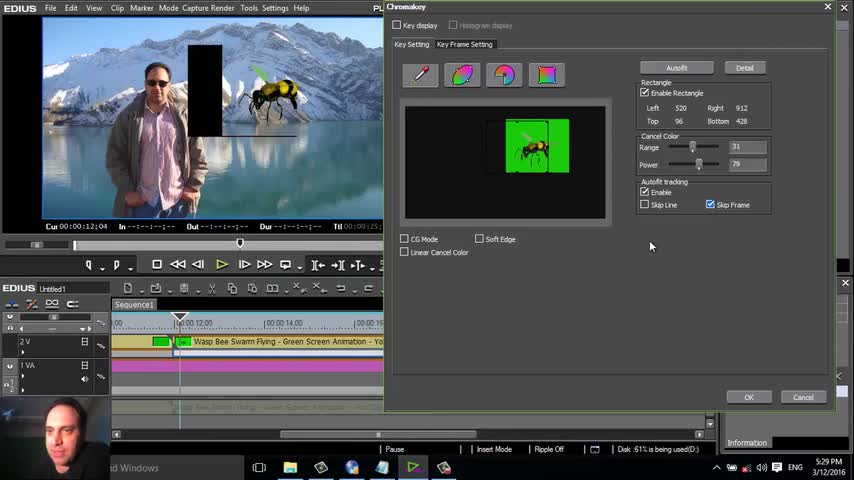Cancel the Chromakey dialog

803,397
